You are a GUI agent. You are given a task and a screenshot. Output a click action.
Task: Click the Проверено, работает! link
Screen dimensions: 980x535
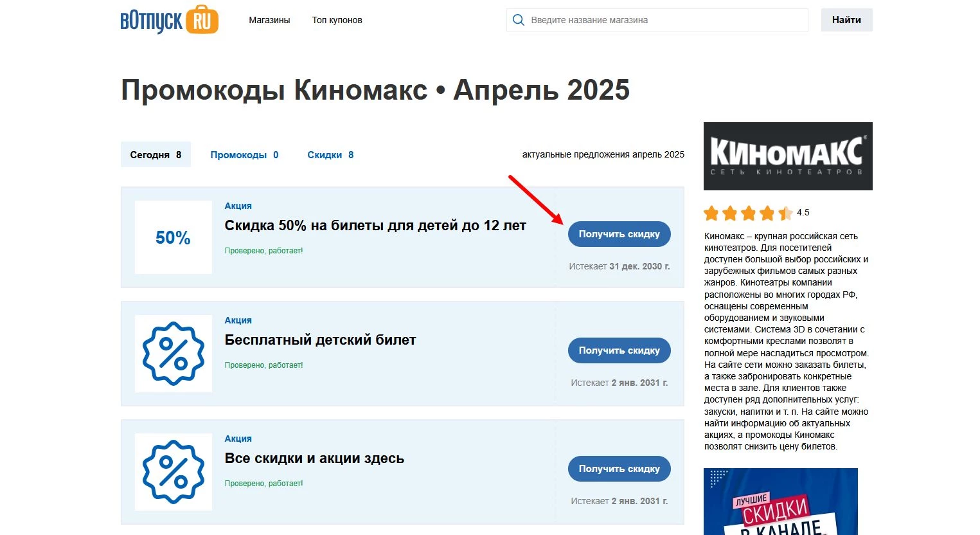(x=263, y=250)
